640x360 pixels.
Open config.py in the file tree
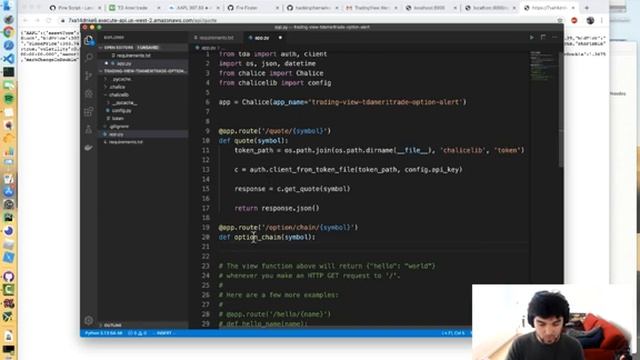[122, 111]
